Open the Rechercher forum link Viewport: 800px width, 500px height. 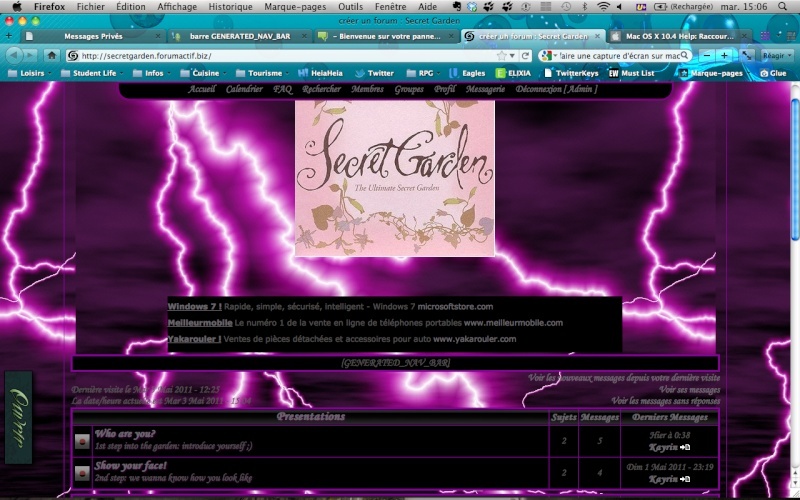(x=321, y=89)
